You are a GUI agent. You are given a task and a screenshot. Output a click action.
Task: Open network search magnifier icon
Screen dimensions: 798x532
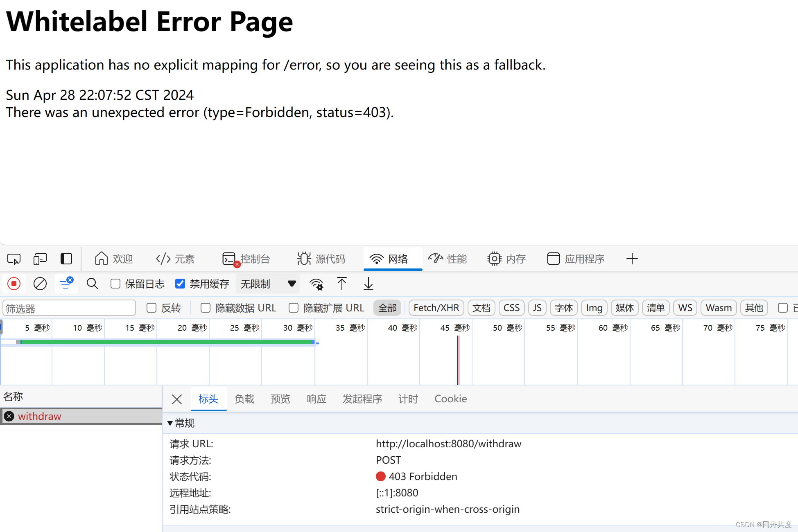(93, 284)
